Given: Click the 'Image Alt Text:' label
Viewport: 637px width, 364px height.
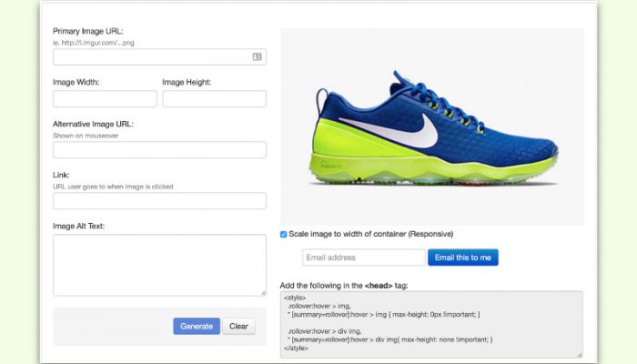Looking at the screenshot, I should coord(78,226).
